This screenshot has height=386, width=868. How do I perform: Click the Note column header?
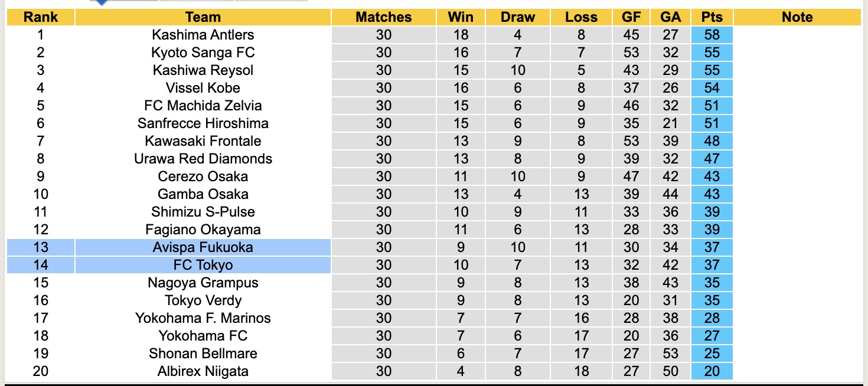click(x=797, y=17)
